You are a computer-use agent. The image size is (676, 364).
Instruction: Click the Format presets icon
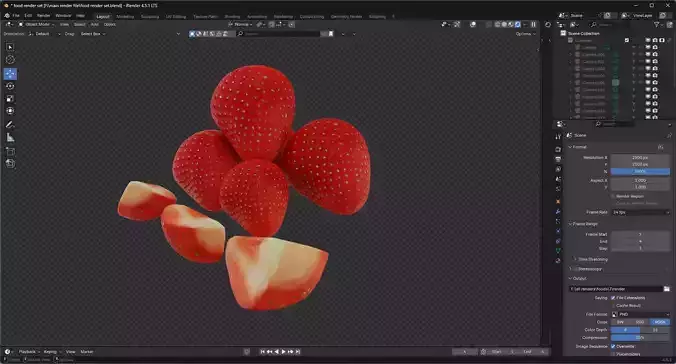click(x=660, y=147)
